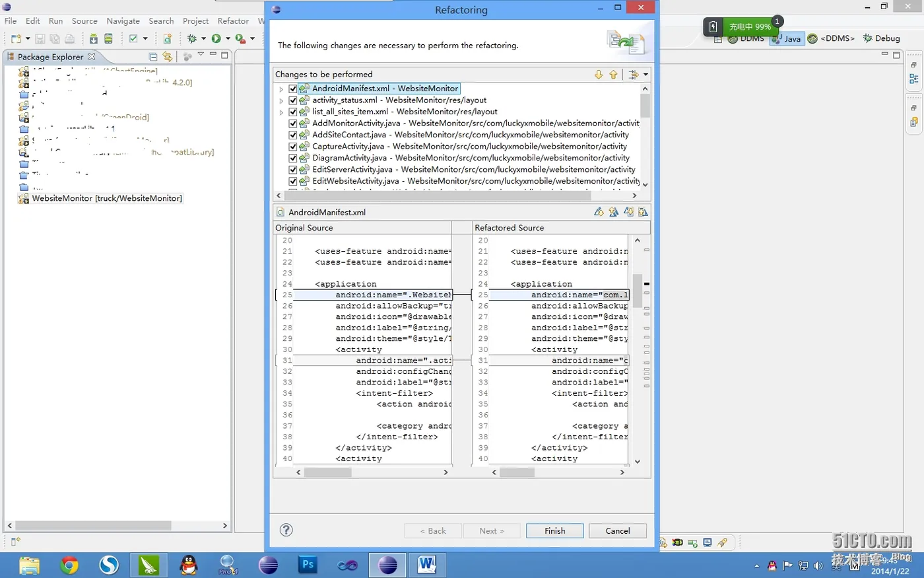Viewport: 924px width, 578px height.
Task: Open the New wizard dropdown arrow
Action: click(x=28, y=39)
